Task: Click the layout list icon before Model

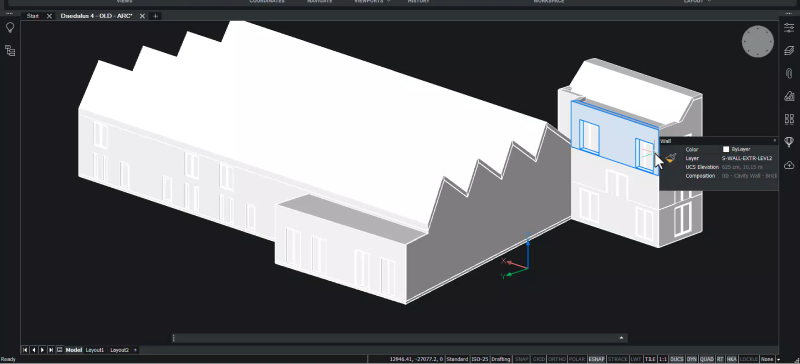Action: [60, 350]
